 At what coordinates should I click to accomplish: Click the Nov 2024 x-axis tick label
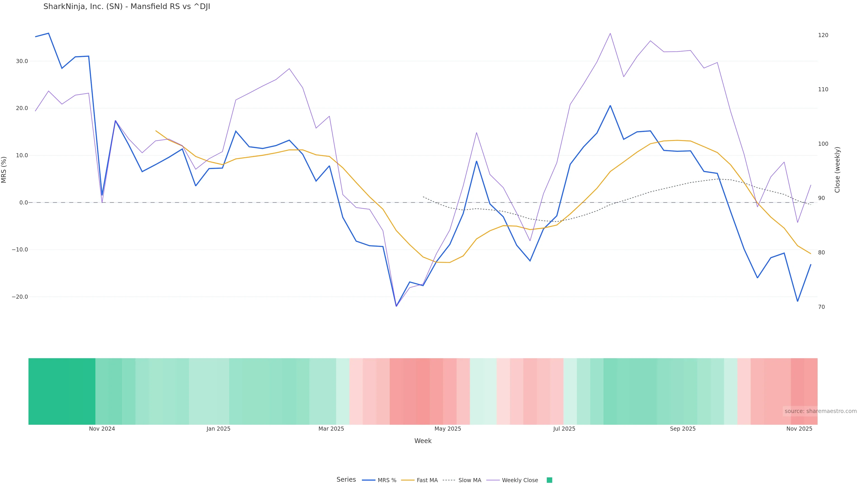click(102, 429)
